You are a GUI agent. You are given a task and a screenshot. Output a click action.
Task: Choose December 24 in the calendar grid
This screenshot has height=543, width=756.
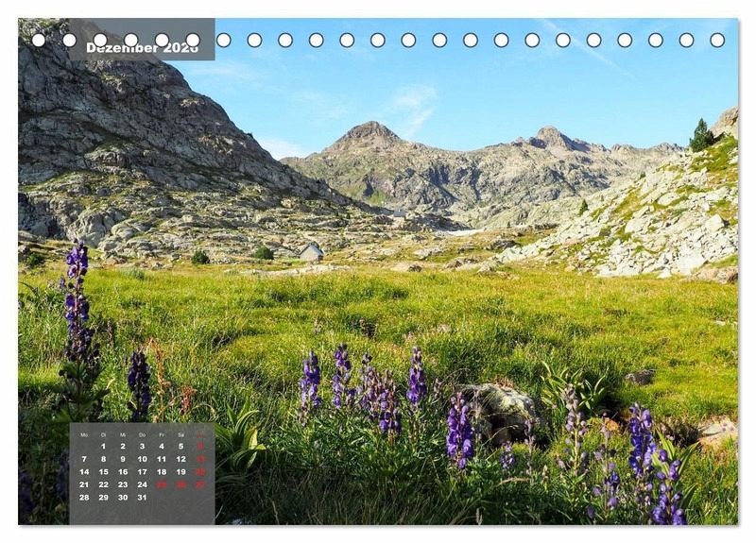point(142,484)
